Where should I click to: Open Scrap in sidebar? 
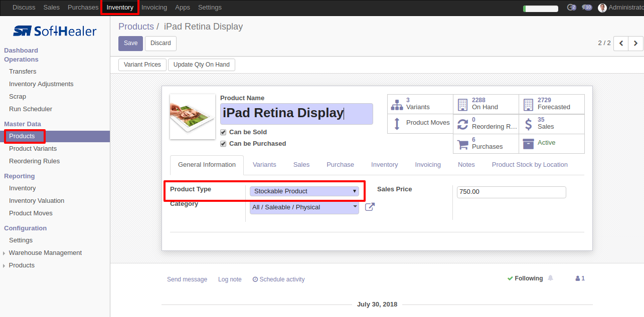coord(18,97)
